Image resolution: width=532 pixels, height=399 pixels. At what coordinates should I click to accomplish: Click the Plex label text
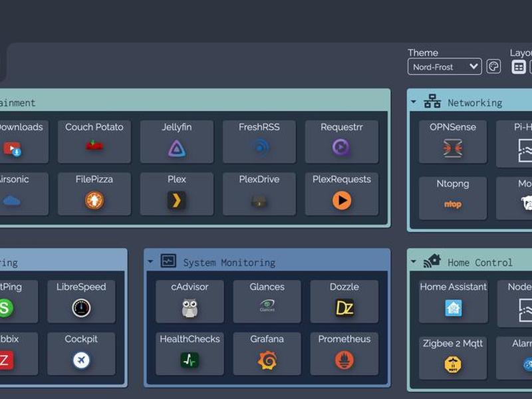(x=177, y=180)
